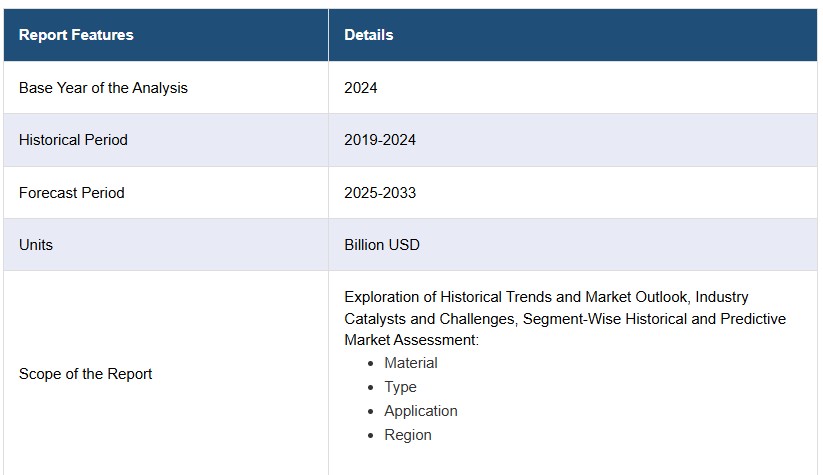Click the Market Assessment text line

412,340
